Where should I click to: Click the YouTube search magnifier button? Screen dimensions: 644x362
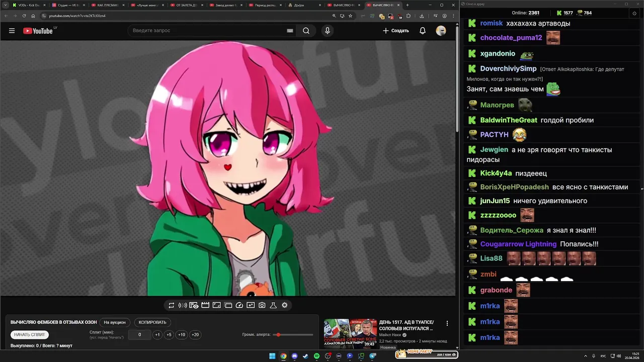[306, 31]
